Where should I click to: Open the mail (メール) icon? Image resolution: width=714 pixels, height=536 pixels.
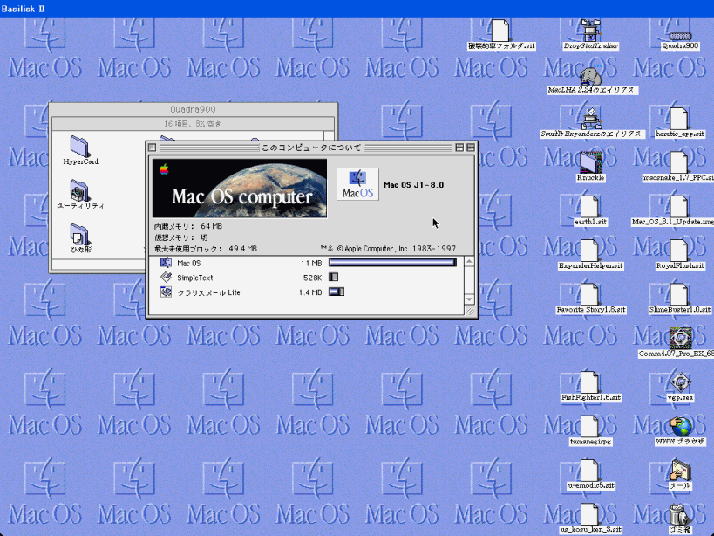coord(679,470)
